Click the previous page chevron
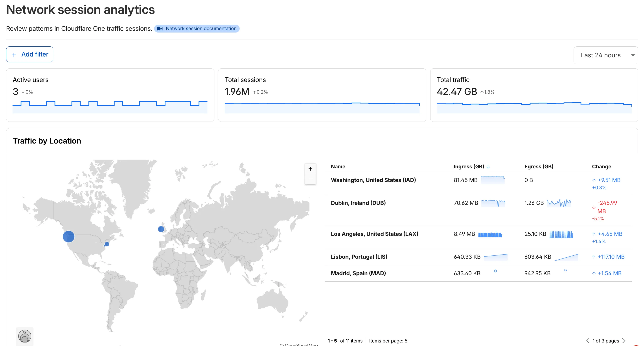The width and height of the screenshot is (644, 346). (588, 341)
